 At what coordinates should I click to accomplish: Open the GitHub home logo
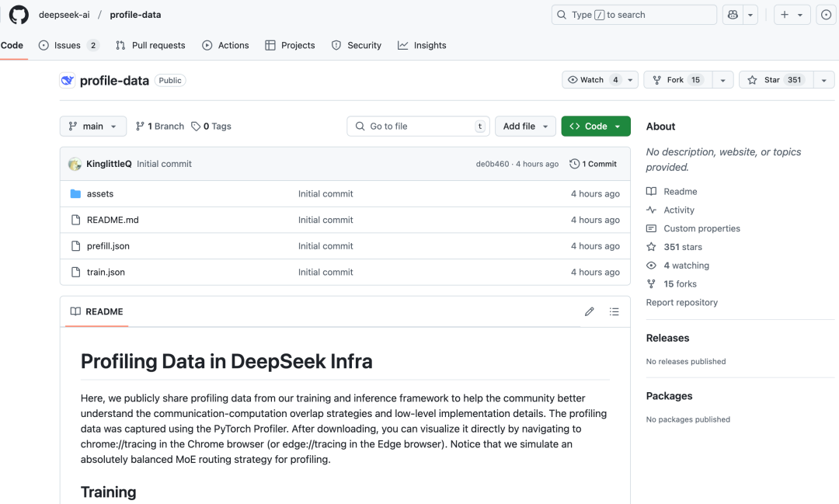[19, 15]
